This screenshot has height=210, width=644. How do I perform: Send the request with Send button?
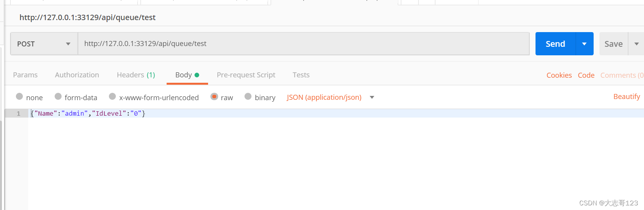[556, 44]
